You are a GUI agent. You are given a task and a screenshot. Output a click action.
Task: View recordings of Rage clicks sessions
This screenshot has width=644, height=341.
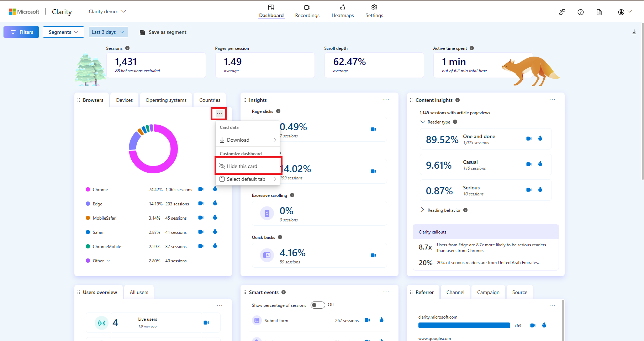pyautogui.click(x=373, y=129)
